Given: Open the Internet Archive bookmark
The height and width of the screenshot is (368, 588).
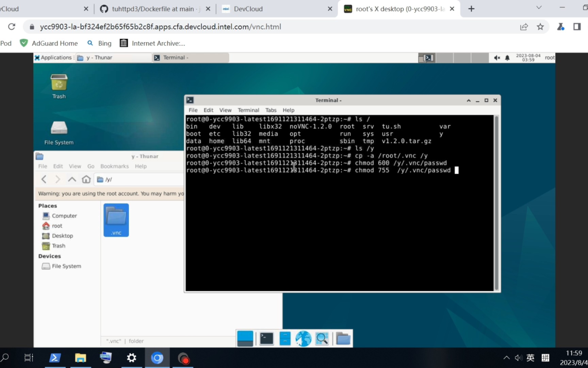Looking at the screenshot, I should click(152, 43).
